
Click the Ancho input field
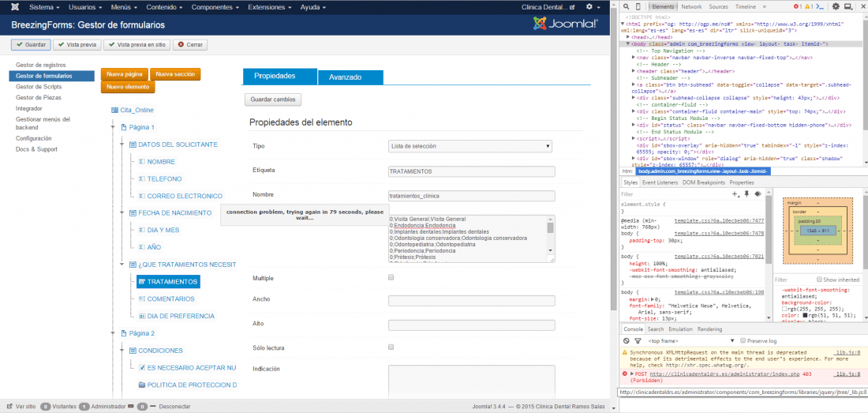coord(472,301)
